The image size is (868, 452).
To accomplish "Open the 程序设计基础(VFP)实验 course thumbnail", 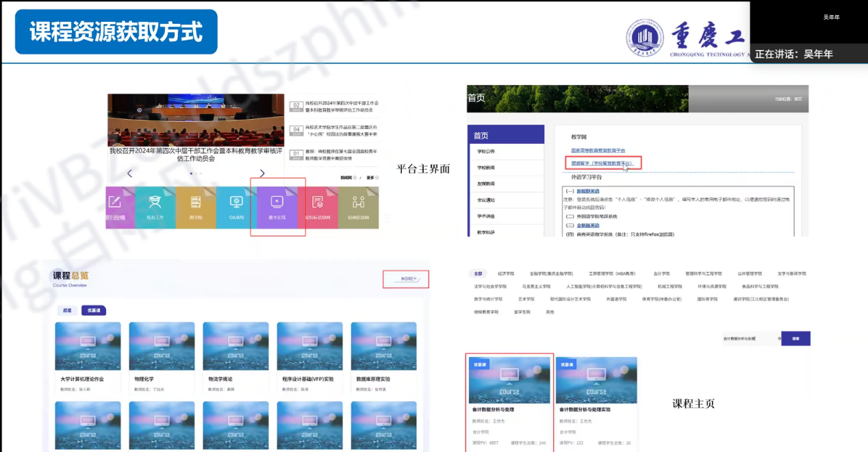I will pyautogui.click(x=310, y=347).
